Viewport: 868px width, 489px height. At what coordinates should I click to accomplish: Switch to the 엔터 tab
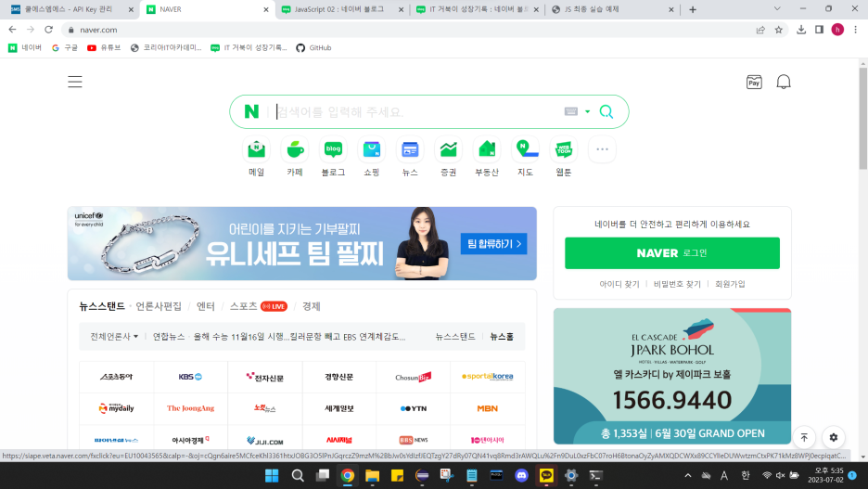coord(205,306)
